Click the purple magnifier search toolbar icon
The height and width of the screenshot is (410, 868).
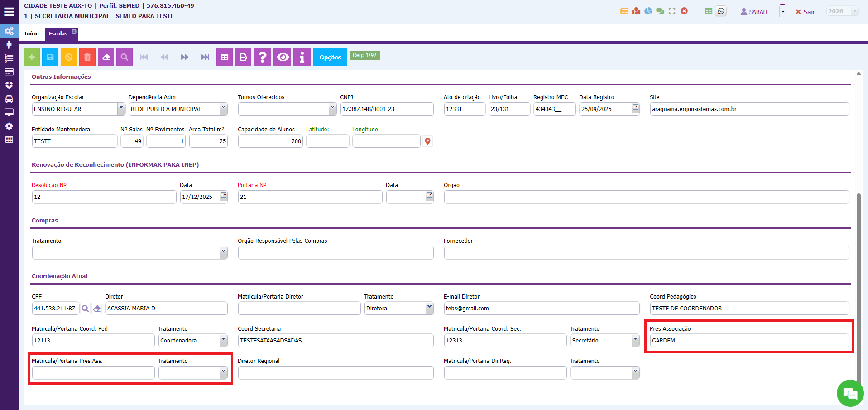point(125,57)
